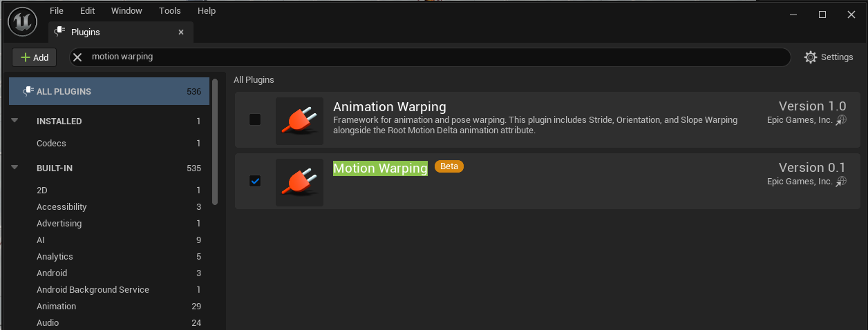Image resolution: width=868 pixels, height=330 pixels.
Task: Click the Version 0.1 label
Action: (x=812, y=167)
